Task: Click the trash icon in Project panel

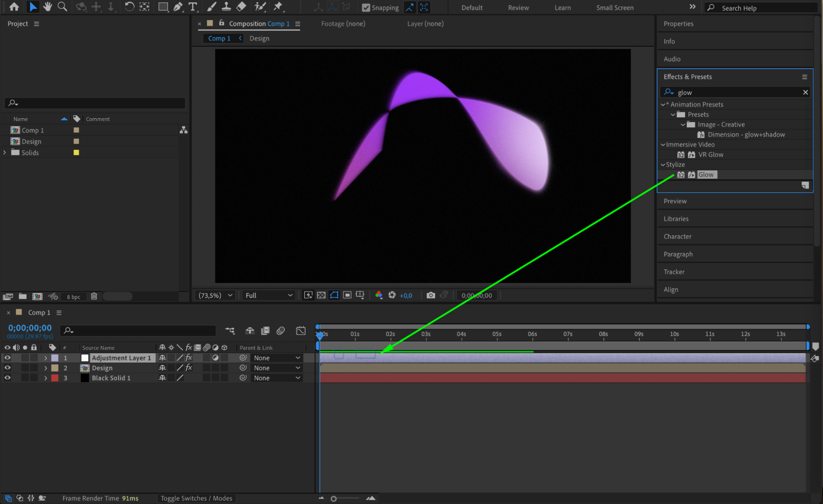Action: click(94, 296)
